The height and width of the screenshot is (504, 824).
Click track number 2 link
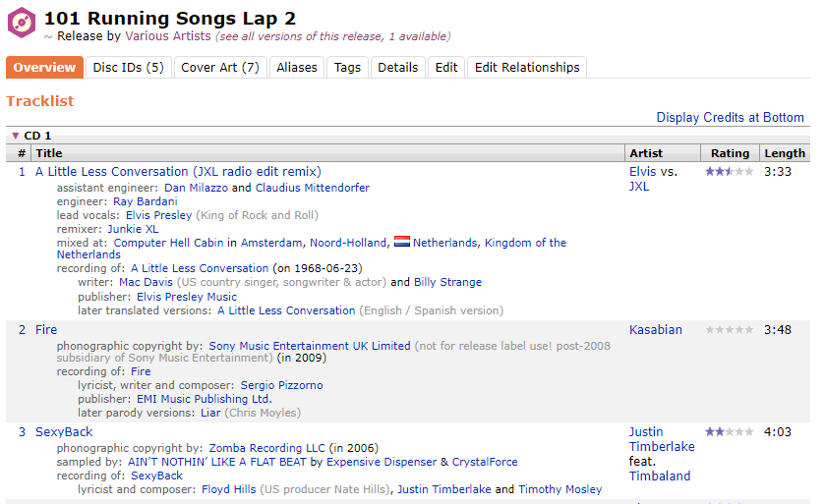click(x=22, y=330)
